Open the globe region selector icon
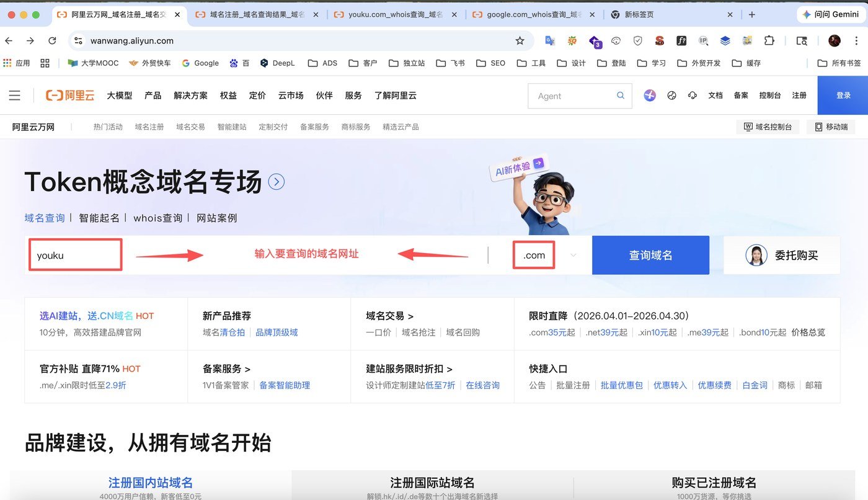The width and height of the screenshot is (868, 500). [x=671, y=96]
